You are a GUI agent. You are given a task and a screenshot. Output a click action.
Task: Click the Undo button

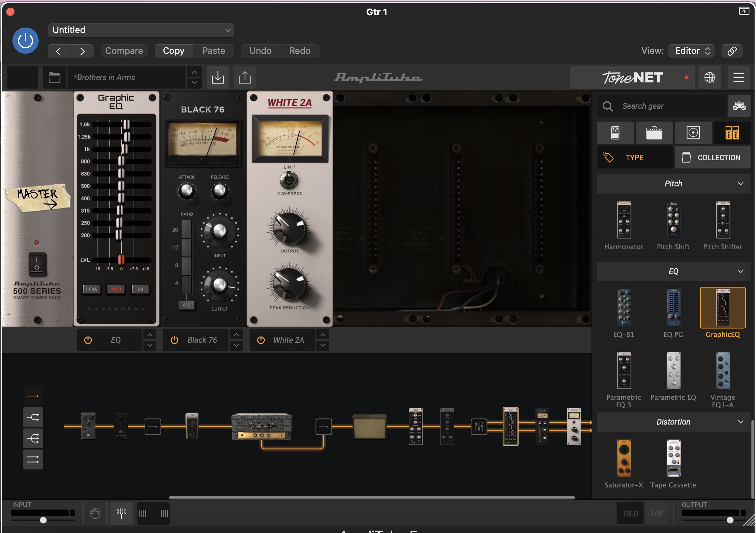(260, 51)
